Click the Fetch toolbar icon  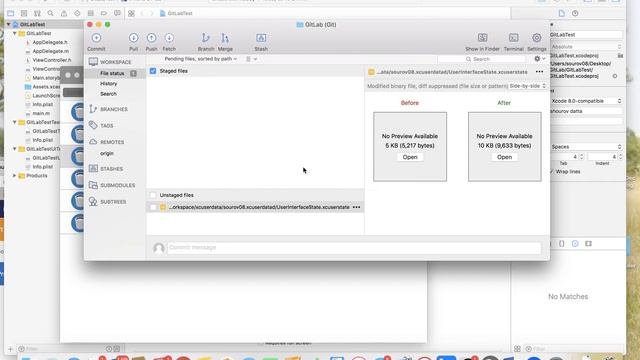pyautogui.click(x=169, y=38)
